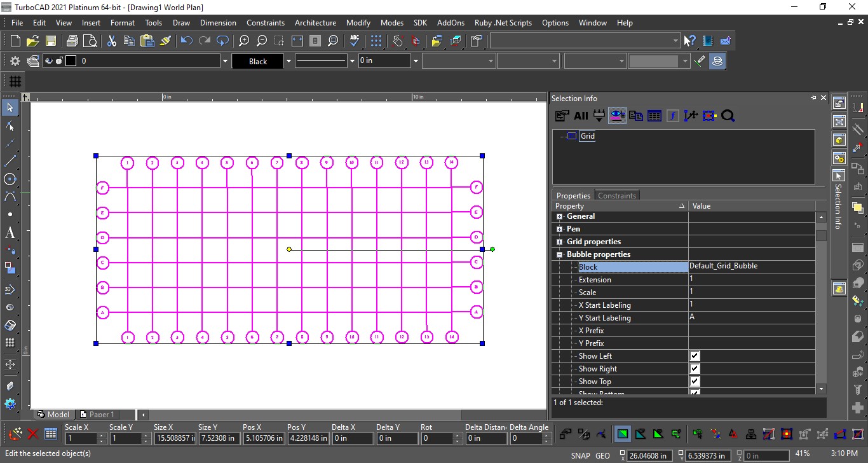Click the Zoom Extents icon

297,41
